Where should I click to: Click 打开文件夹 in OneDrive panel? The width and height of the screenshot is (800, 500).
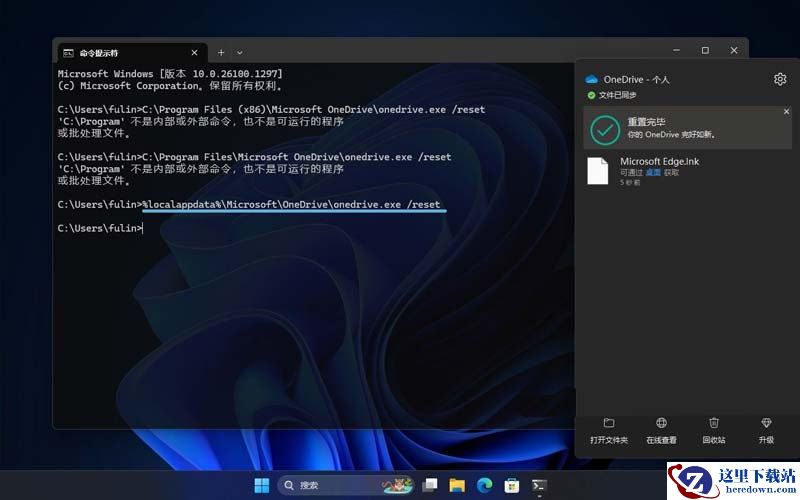pyautogui.click(x=609, y=431)
